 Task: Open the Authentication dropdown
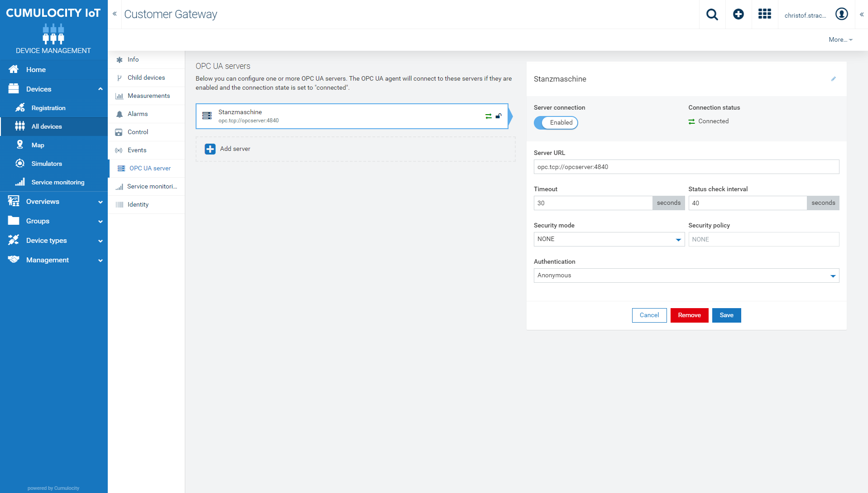point(686,275)
